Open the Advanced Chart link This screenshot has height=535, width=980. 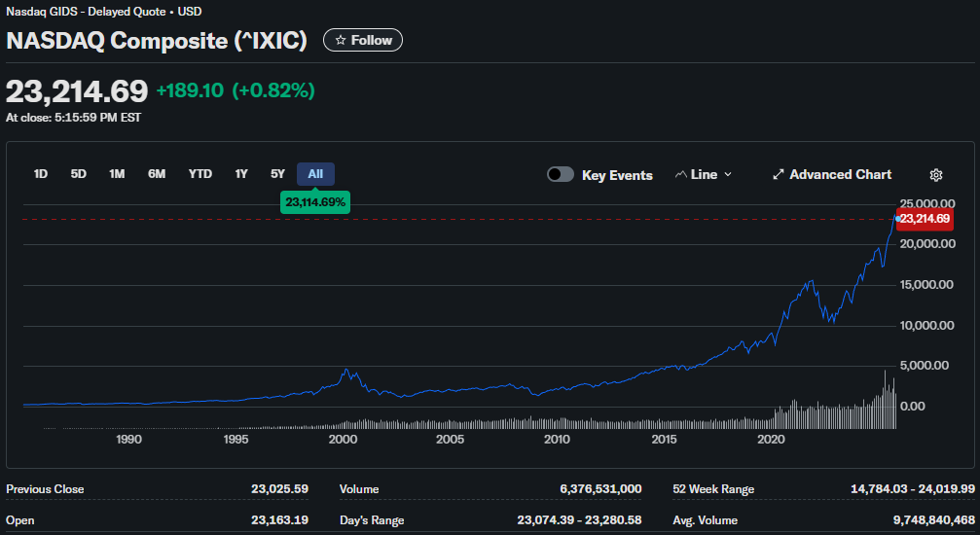coord(832,175)
